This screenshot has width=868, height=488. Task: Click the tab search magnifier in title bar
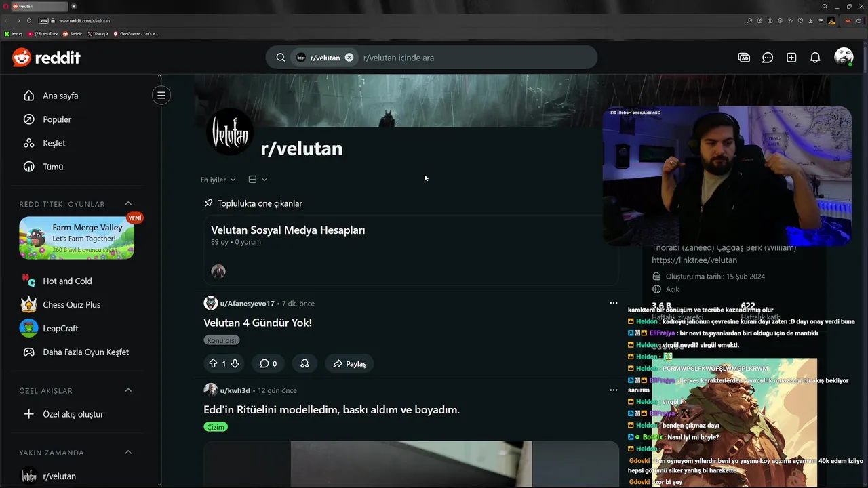coord(825,6)
